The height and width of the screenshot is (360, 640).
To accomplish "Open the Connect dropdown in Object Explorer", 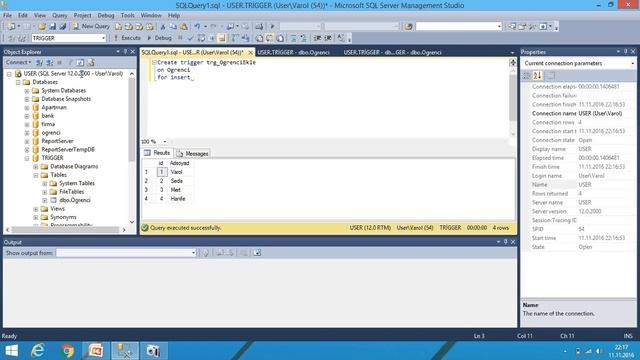I will [18, 62].
